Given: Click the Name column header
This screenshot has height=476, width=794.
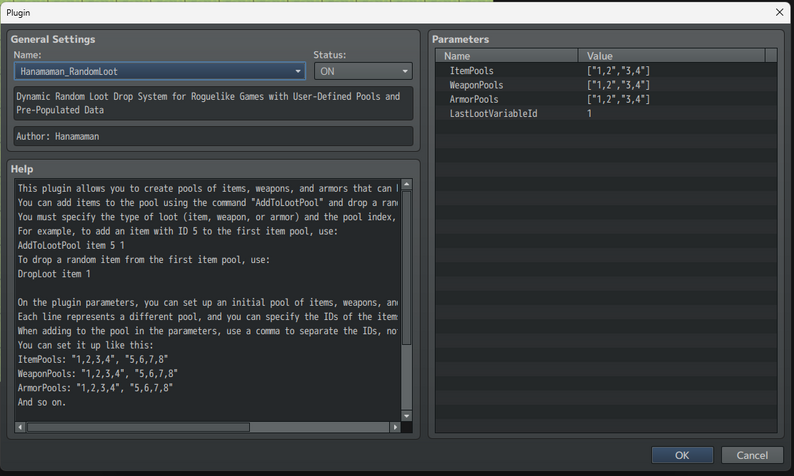Looking at the screenshot, I should (507, 56).
